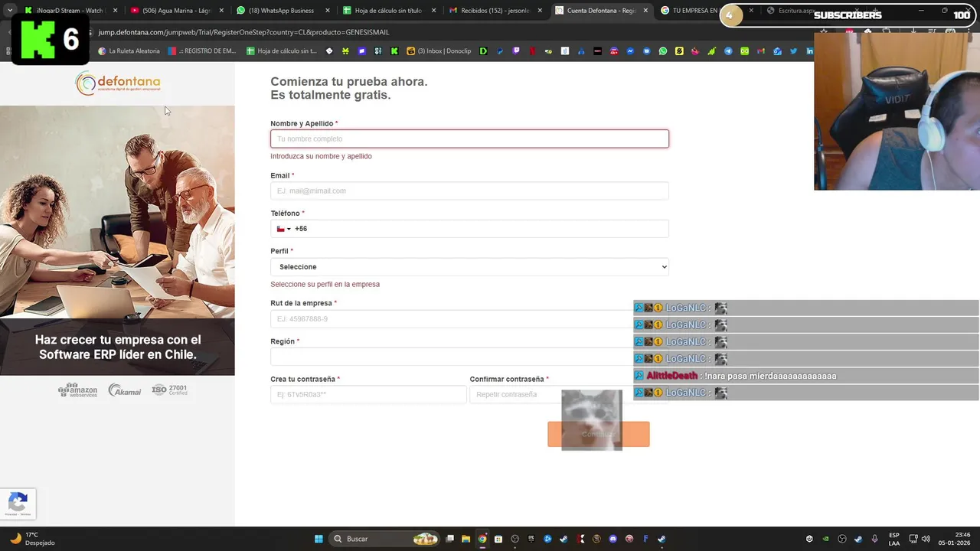Open La Ruleta Aleatoria bookmark

pos(129,51)
